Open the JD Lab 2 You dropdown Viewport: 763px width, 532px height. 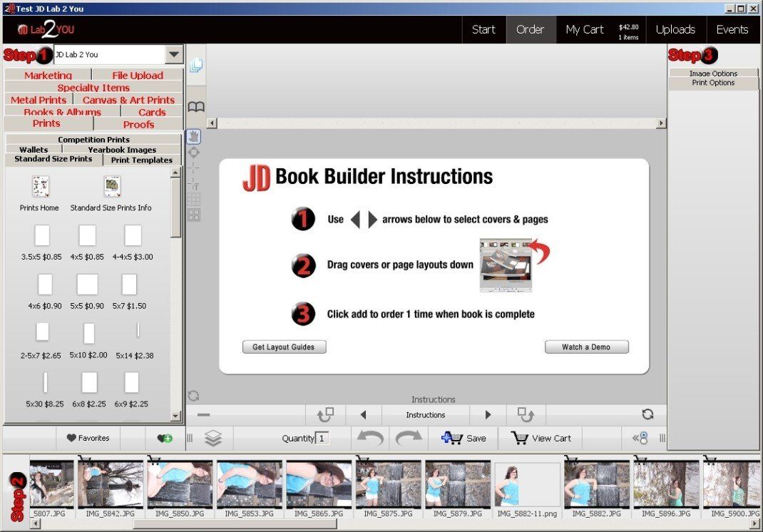coord(174,54)
